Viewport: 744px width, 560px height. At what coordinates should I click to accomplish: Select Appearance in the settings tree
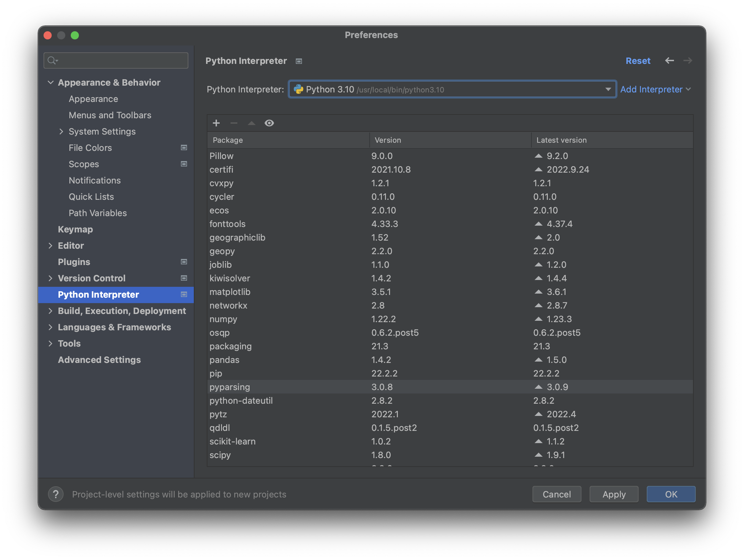(94, 99)
